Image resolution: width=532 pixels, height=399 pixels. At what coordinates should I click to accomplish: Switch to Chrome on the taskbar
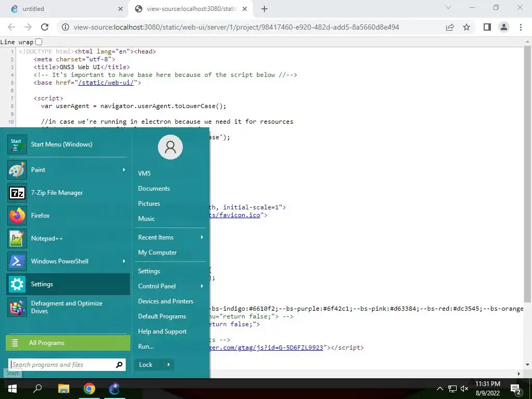(x=89, y=389)
